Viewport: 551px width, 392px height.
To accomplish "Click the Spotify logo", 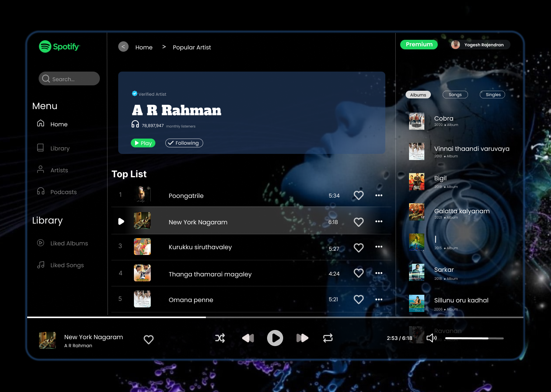I will pyautogui.click(x=59, y=47).
